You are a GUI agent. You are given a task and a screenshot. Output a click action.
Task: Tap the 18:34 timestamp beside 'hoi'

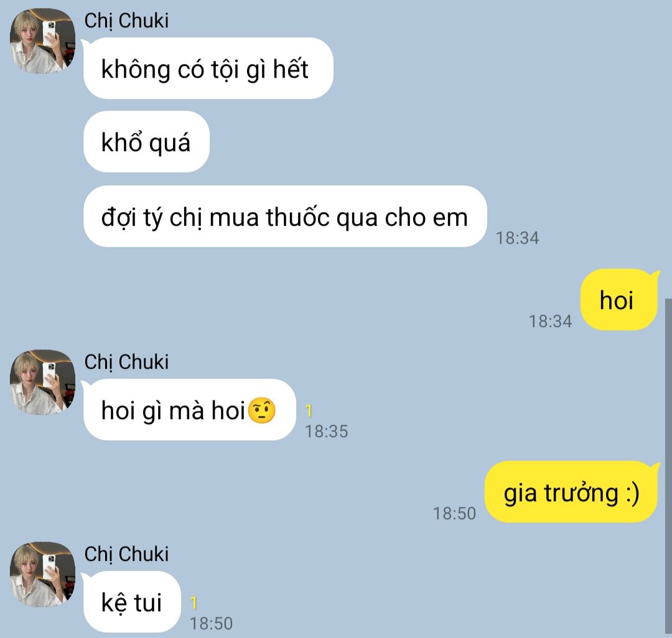coord(550,321)
